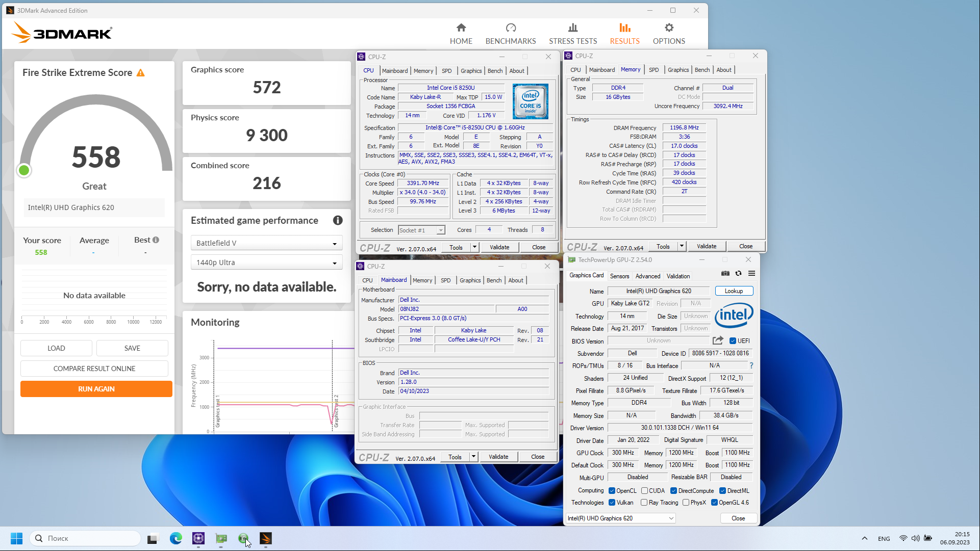Viewport: 980px width, 551px height.
Task: Open the 1440p Ultra resolution dropdown
Action: [x=266, y=263]
